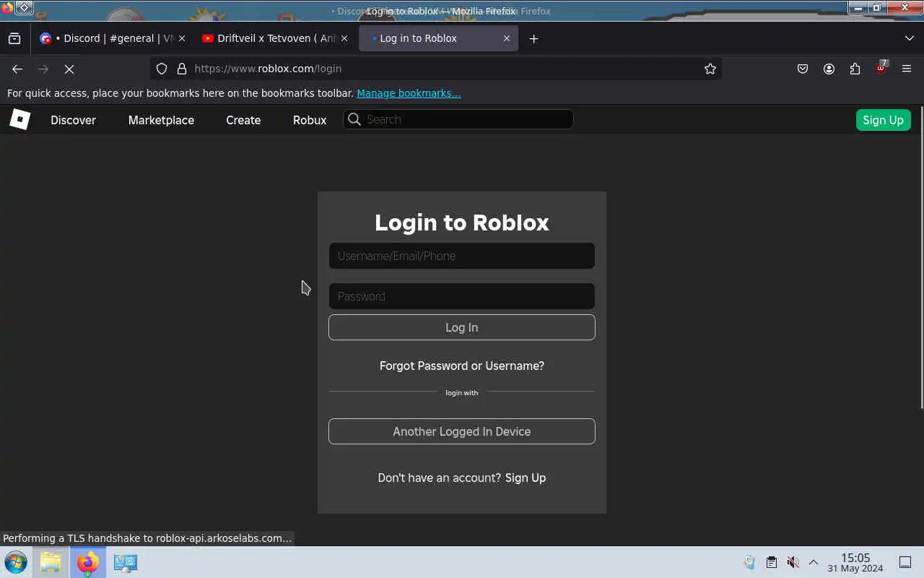Open the Create menu item
Image resolution: width=924 pixels, height=578 pixels.
pos(243,120)
